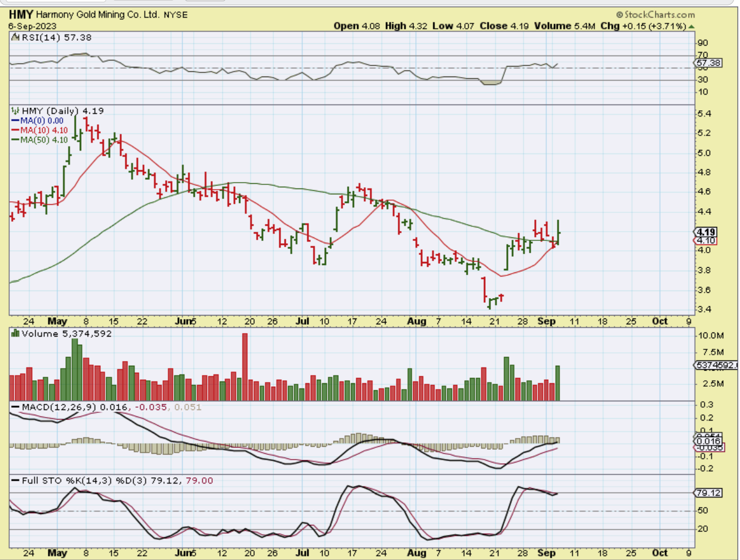Click the MA(10) 4.10 legend text
This screenshot has width=740, height=560.
pos(44,130)
